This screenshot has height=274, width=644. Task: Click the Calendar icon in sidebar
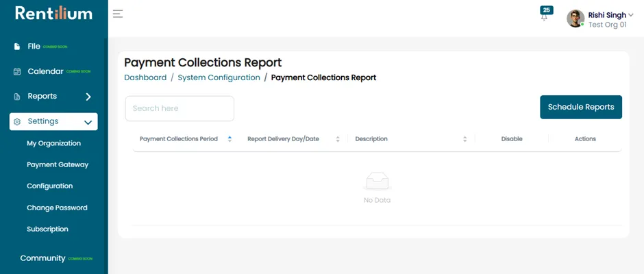coord(17,71)
